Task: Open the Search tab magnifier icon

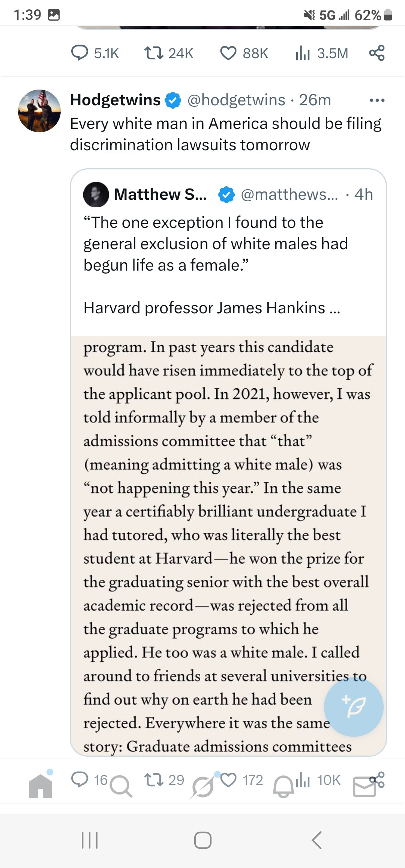Action: (x=121, y=786)
